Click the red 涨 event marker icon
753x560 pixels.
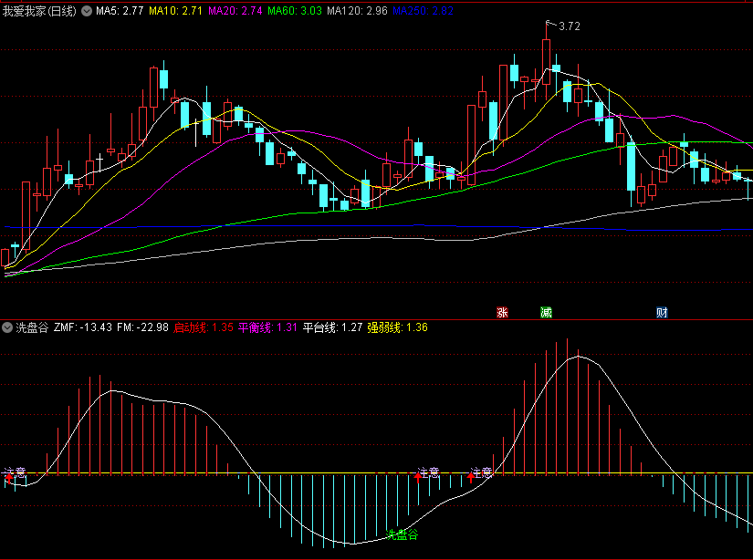point(502,313)
